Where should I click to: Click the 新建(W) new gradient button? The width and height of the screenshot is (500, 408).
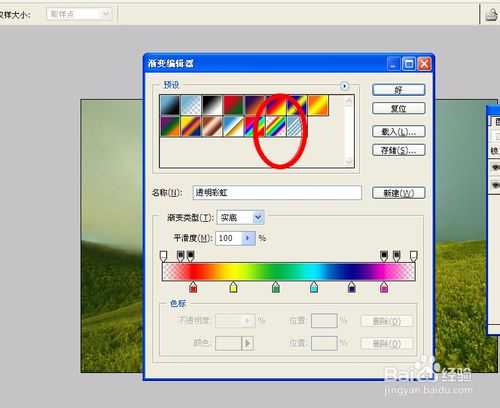[x=399, y=193]
